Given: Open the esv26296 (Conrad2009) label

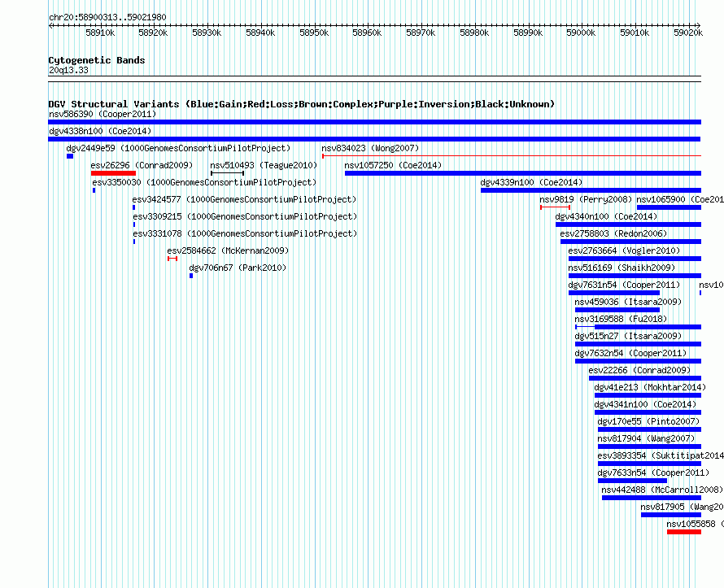Looking at the screenshot, I should (x=142, y=165).
